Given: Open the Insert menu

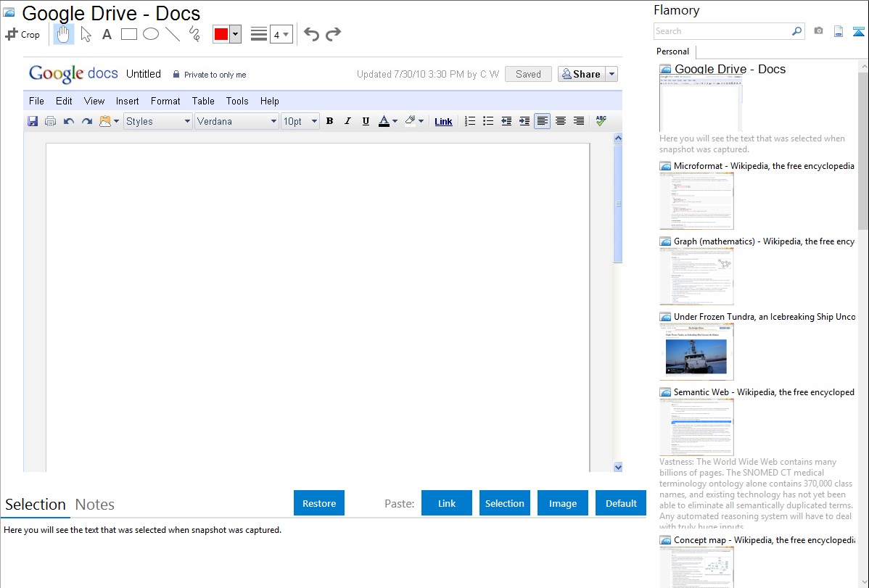Looking at the screenshot, I should (x=128, y=101).
